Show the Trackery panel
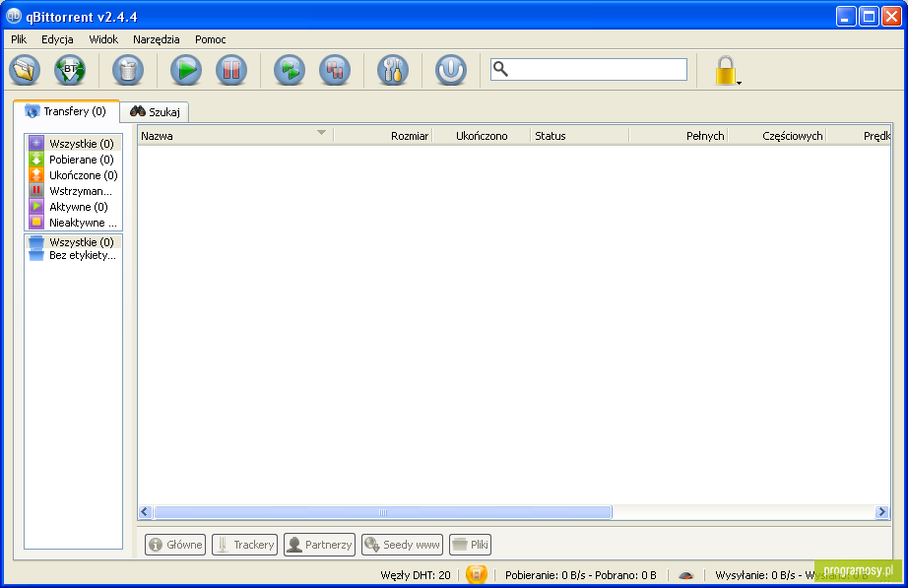 click(245, 545)
